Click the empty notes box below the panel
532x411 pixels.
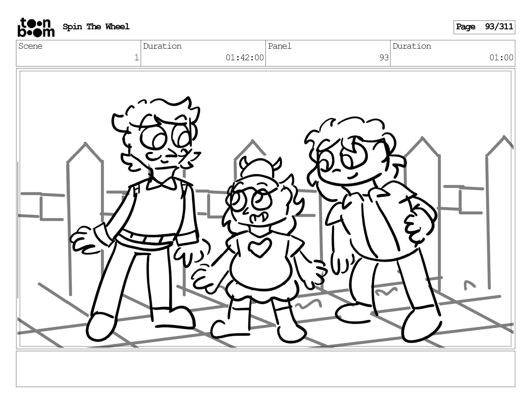pyautogui.click(x=265, y=369)
